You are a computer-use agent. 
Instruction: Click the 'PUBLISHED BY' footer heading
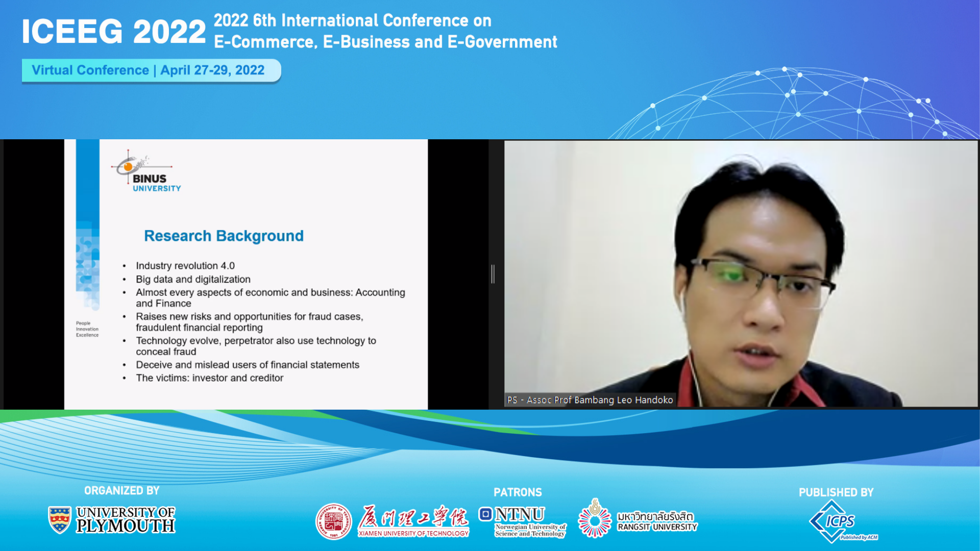click(x=836, y=492)
